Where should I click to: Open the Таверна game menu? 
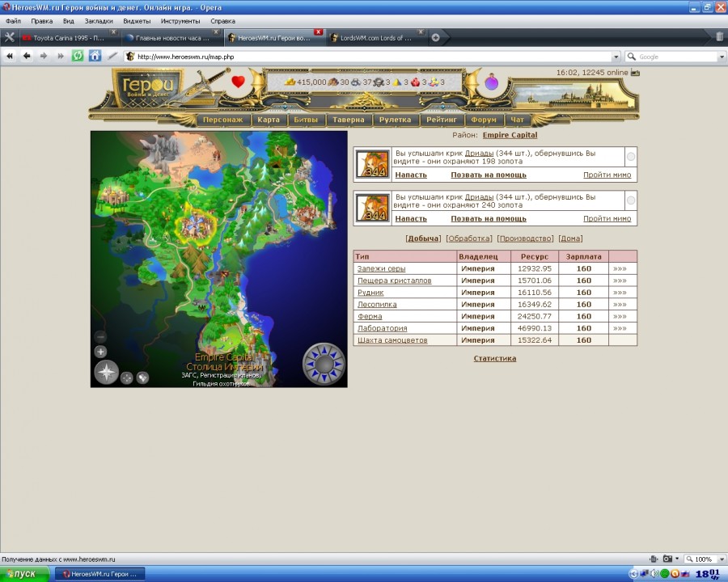348,120
